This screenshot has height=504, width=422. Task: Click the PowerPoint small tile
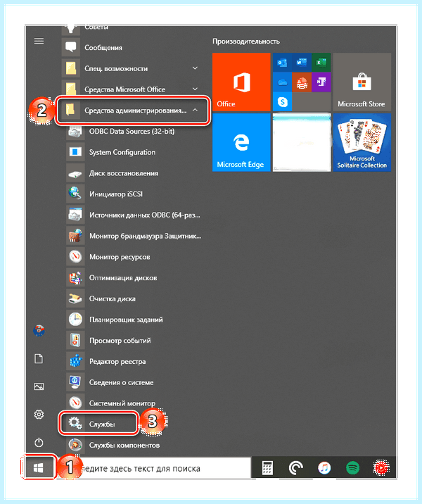[x=302, y=82]
